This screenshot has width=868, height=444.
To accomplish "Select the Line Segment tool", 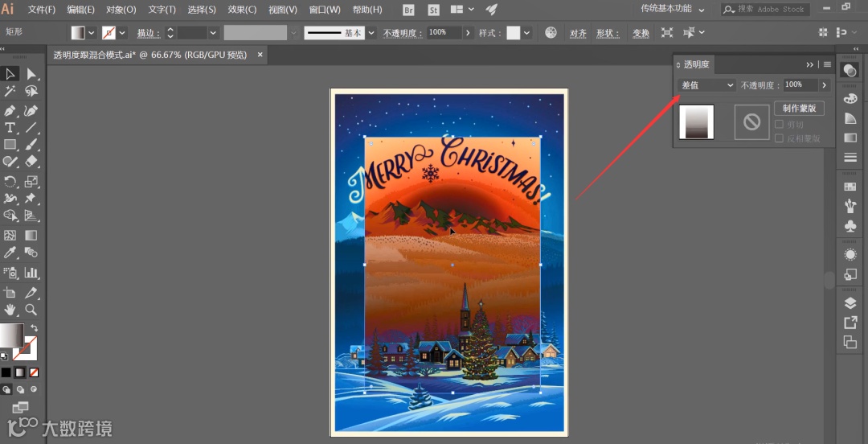I will (31, 128).
